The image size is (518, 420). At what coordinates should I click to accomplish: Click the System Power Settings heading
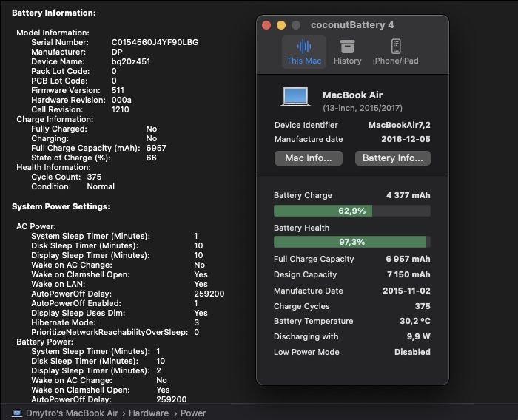click(x=61, y=206)
